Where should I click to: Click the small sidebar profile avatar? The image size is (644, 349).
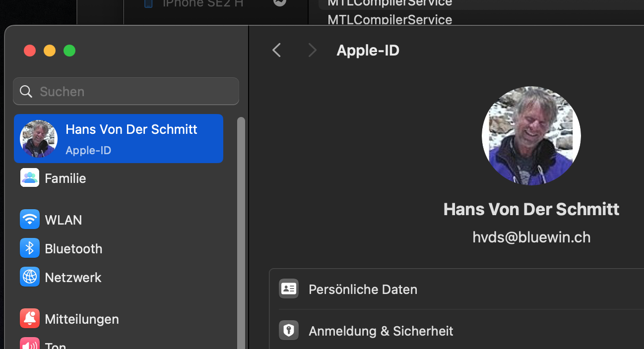(39, 138)
